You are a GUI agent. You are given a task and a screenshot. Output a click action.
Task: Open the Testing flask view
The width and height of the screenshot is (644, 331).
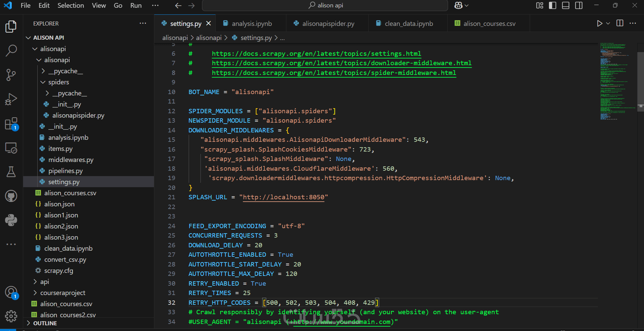pyautogui.click(x=11, y=172)
